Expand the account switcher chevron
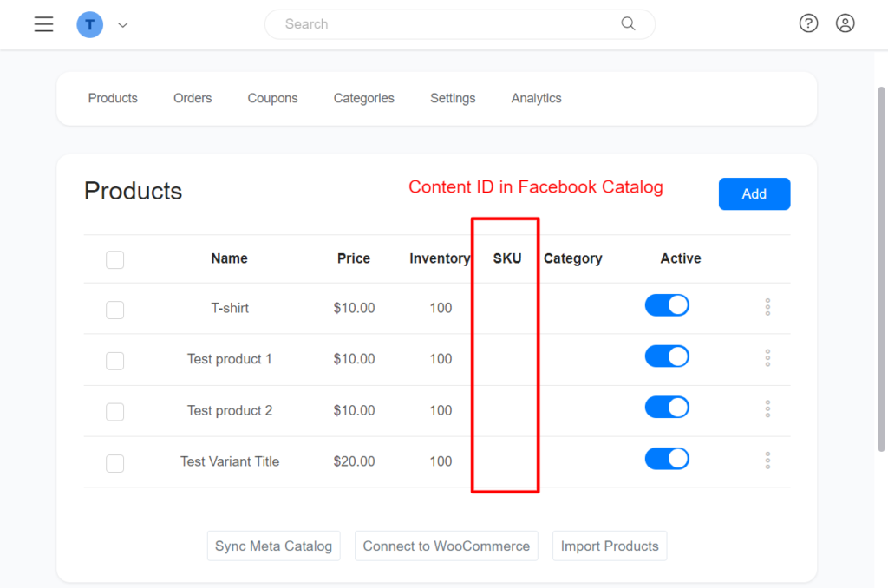Viewport: 888px width, 588px height. tap(123, 25)
